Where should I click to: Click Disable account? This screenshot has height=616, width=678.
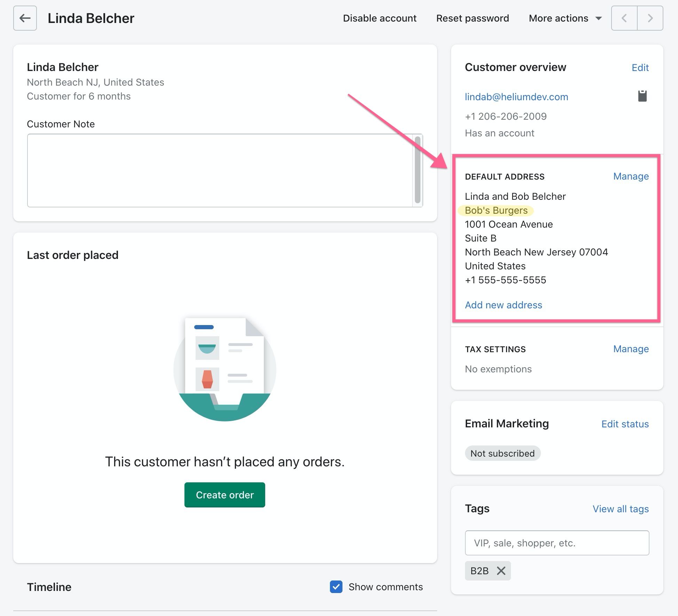coord(379,18)
